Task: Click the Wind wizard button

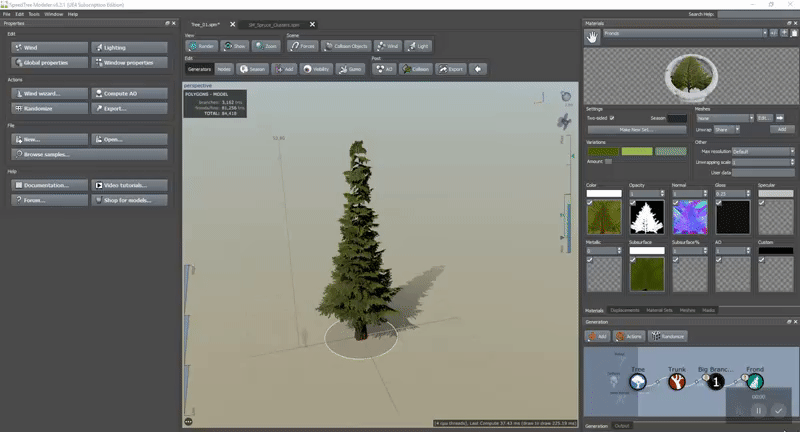Action: [x=48, y=93]
